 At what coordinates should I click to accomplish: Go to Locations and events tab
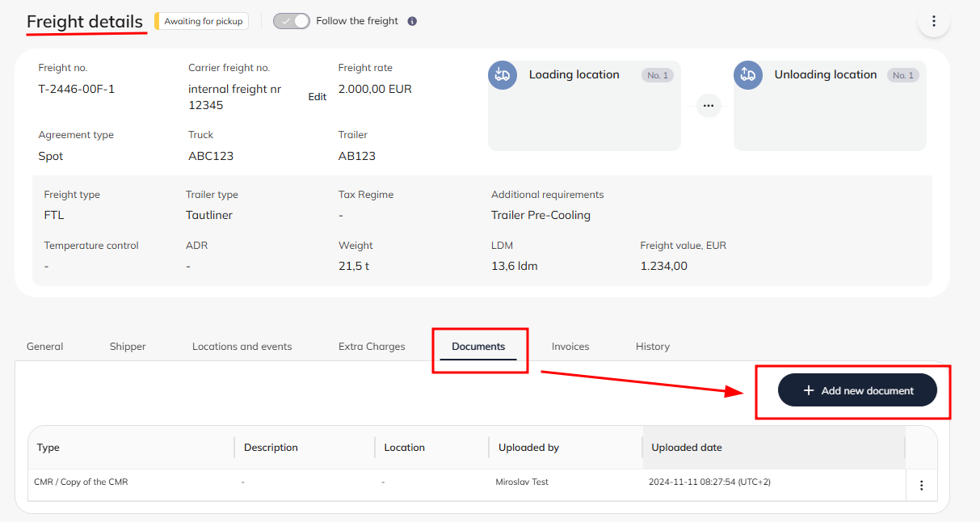pyautogui.click(x=242, y=347)
